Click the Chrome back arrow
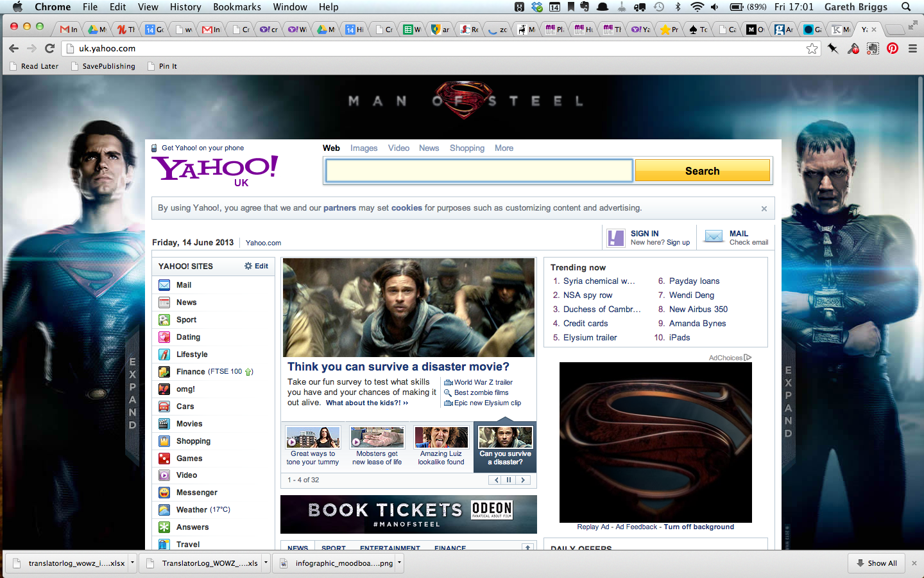 pyautogui.click(x=13, y=48)
